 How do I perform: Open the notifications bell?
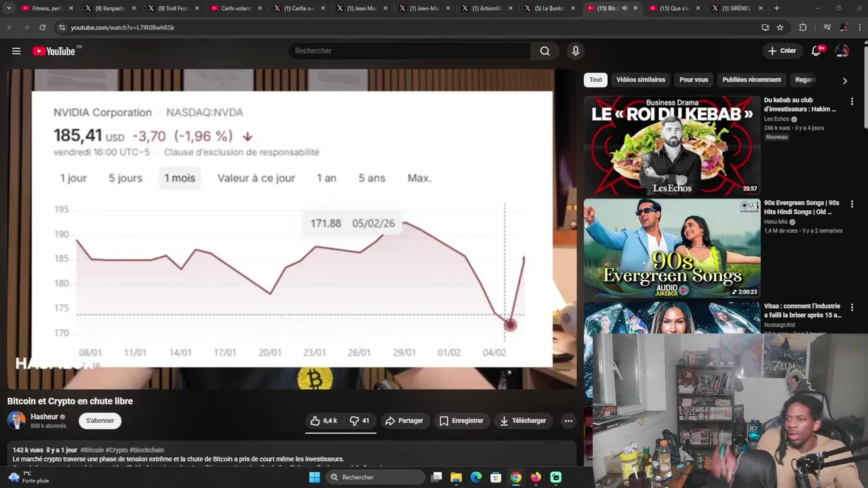[816, 51]
